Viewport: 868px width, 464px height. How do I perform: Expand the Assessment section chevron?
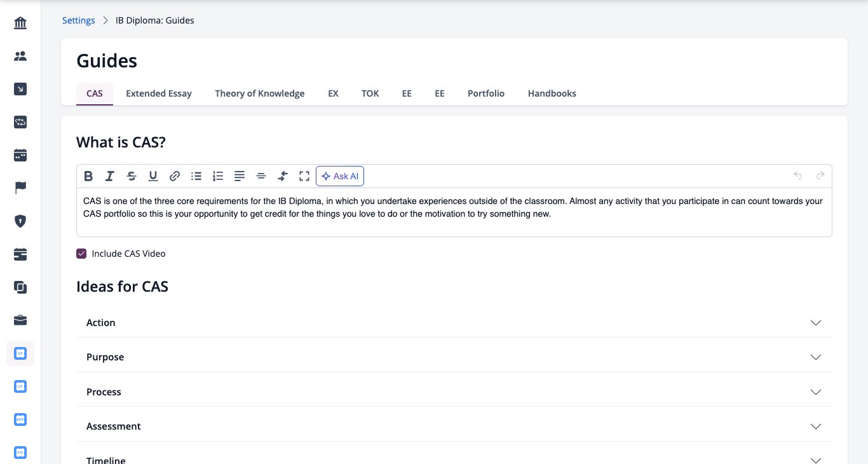(817, 426)
